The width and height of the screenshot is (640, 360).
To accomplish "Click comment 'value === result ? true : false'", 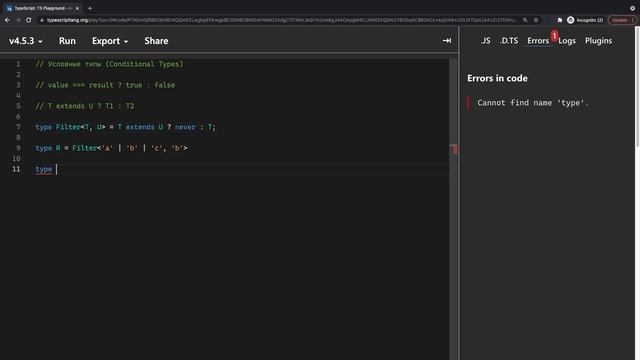I will 105,85.
